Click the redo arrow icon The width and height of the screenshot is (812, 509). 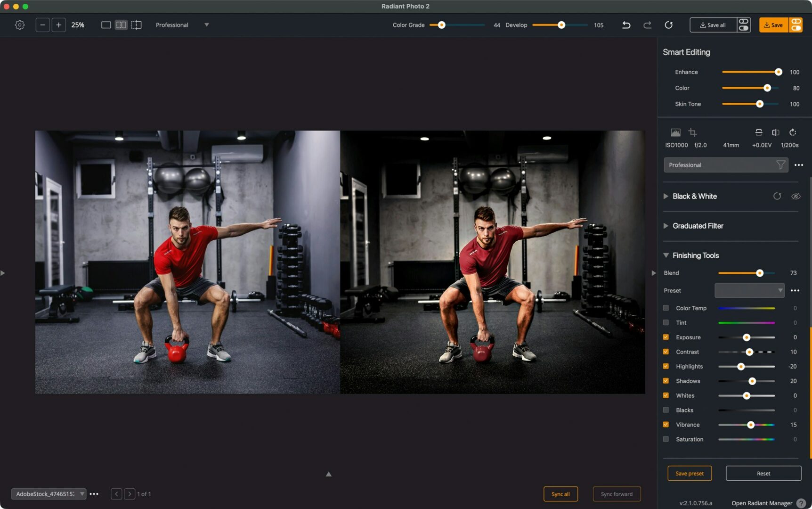[x=647, y=25]
